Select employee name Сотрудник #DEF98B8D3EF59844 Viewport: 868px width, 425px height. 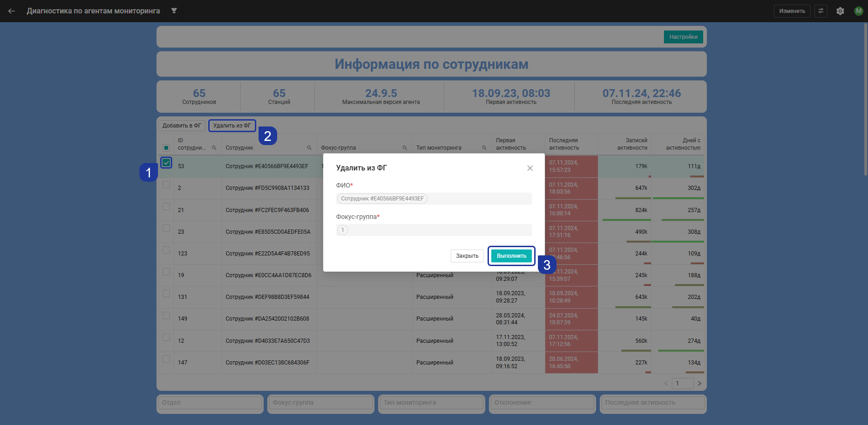point(267,297)
